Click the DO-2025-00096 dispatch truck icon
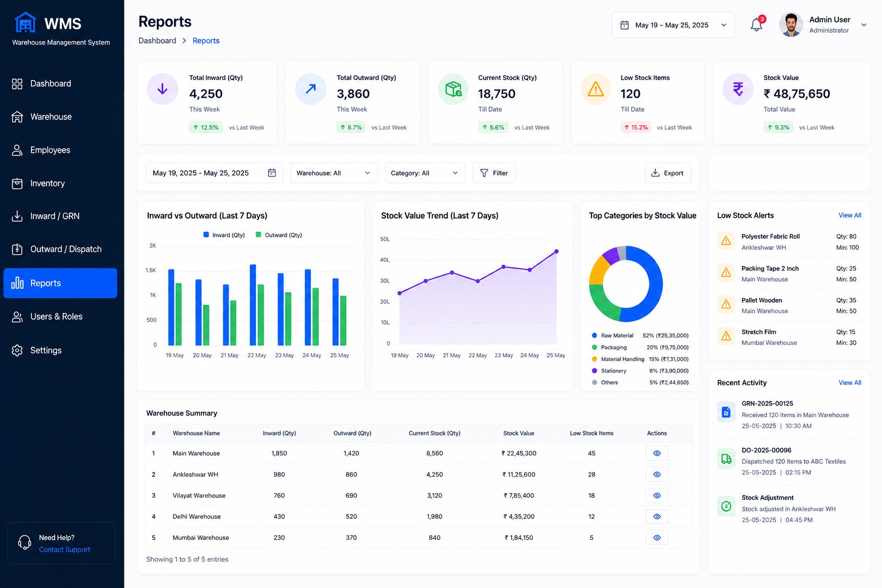 click(x=726, y=459)
